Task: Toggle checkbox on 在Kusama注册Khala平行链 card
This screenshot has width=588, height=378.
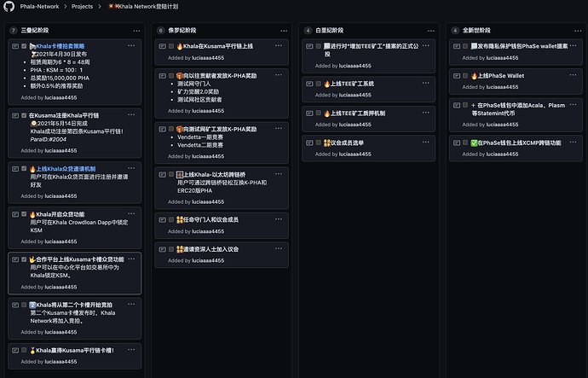Action: [x=24, y=115]
